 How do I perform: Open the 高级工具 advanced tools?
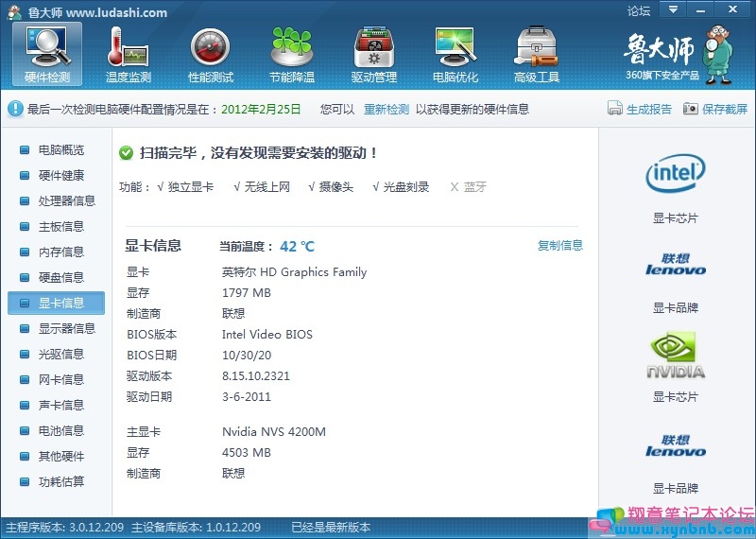[536, 54]
